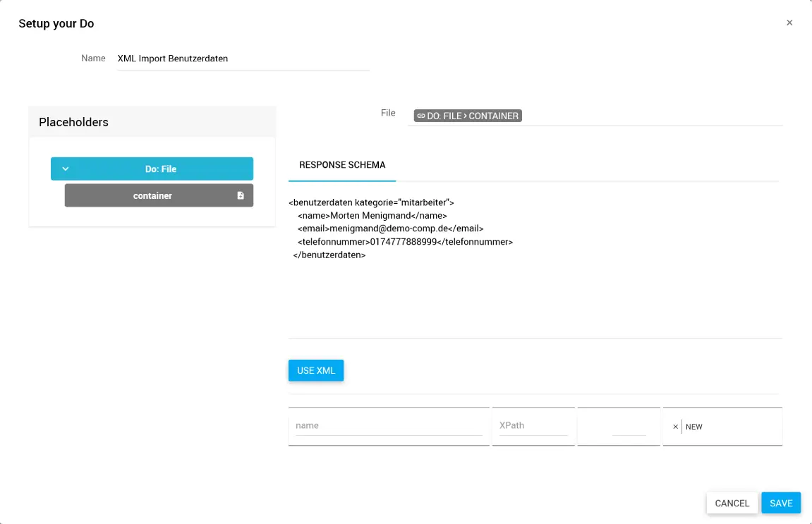Focus the name field in mapping row
The image size is (812, 524).
(x=388, y=426)
